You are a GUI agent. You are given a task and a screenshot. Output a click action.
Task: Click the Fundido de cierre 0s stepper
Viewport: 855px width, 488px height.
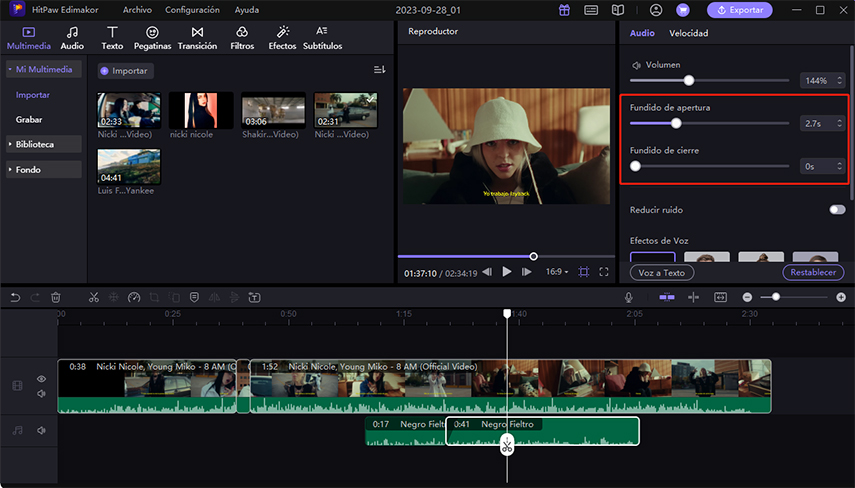click(839, 166)
